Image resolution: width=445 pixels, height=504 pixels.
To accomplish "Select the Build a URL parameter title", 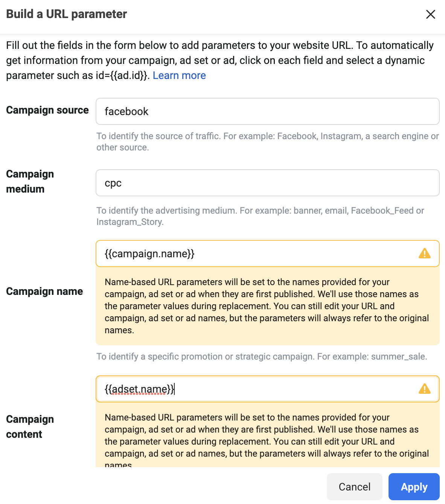I will (x=66, y=14).
